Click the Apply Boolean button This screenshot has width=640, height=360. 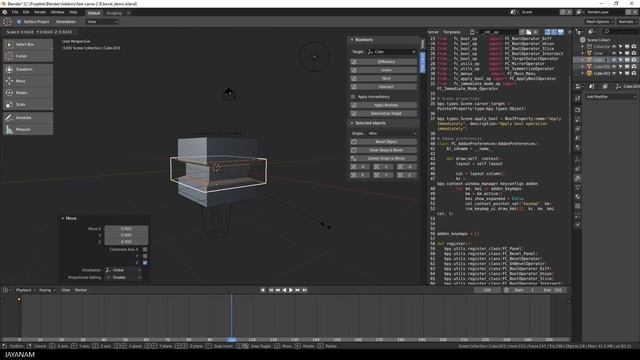pos(384,105)
